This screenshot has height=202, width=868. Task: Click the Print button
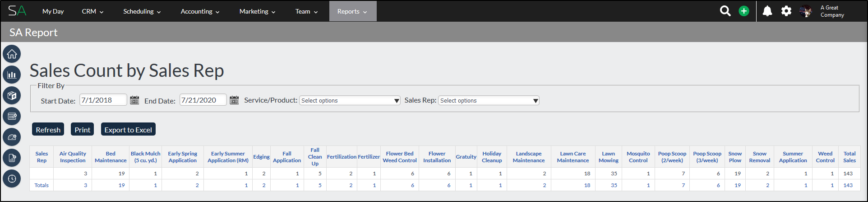point(82,129)
